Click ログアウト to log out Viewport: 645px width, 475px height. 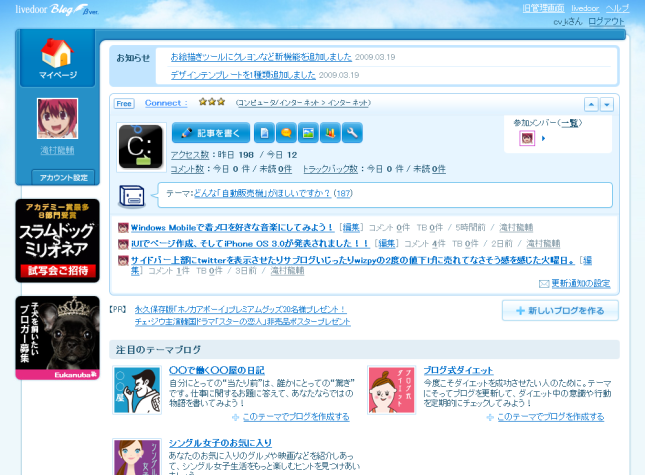606,21
